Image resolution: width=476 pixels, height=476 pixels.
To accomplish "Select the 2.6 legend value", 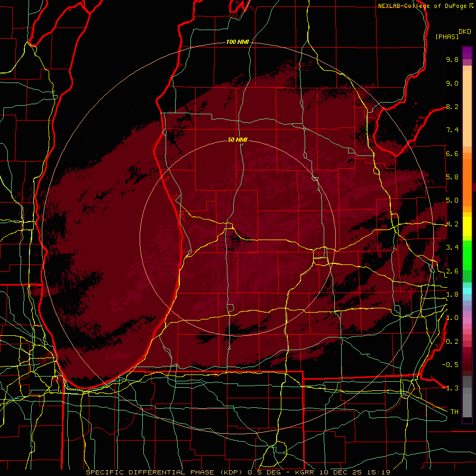I will click(452, 271).
